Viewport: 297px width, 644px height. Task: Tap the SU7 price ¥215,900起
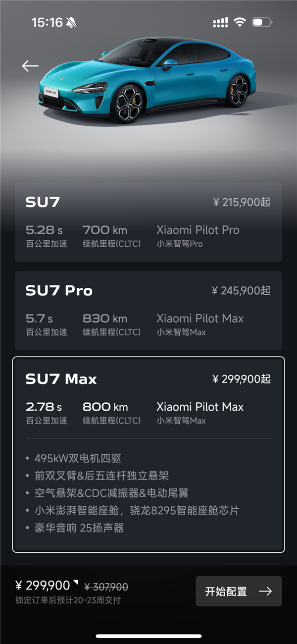(242, 202)
